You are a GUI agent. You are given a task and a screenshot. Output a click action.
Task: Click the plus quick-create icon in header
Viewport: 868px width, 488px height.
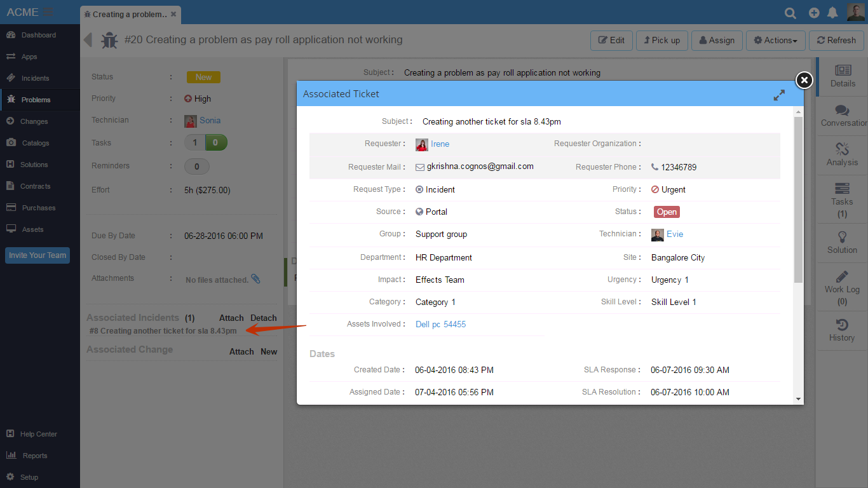814,13
